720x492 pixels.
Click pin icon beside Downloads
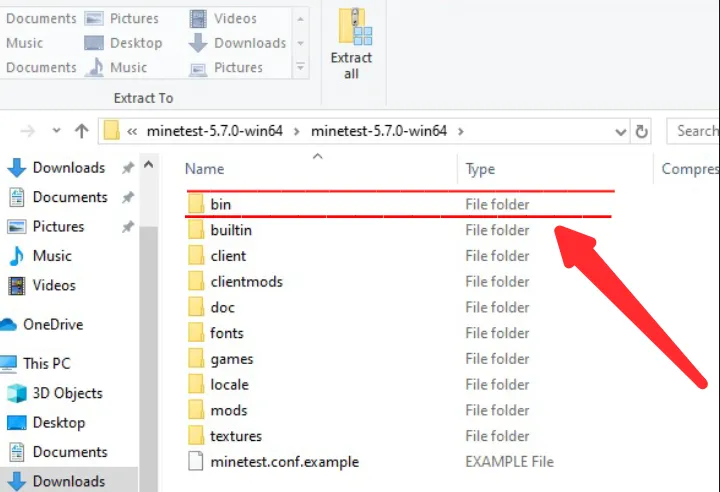(x=128, y=168)
